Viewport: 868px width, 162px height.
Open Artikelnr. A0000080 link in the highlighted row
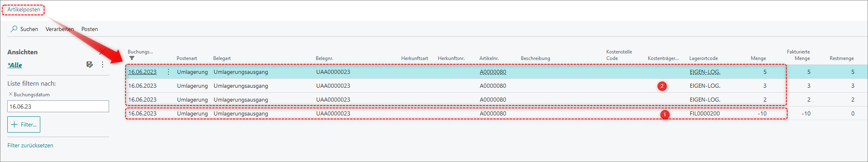pos(493,72)
